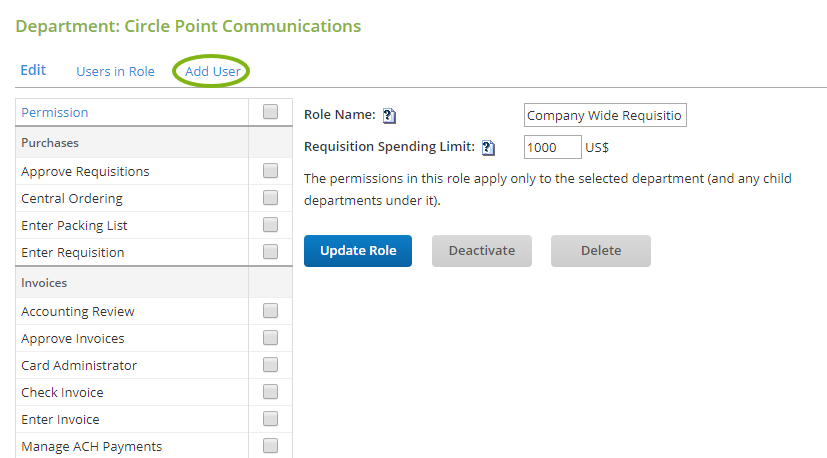827x458 pixels.
Task: Click the Update Role button
Action: pyautogui.click(x=357, y=251)
